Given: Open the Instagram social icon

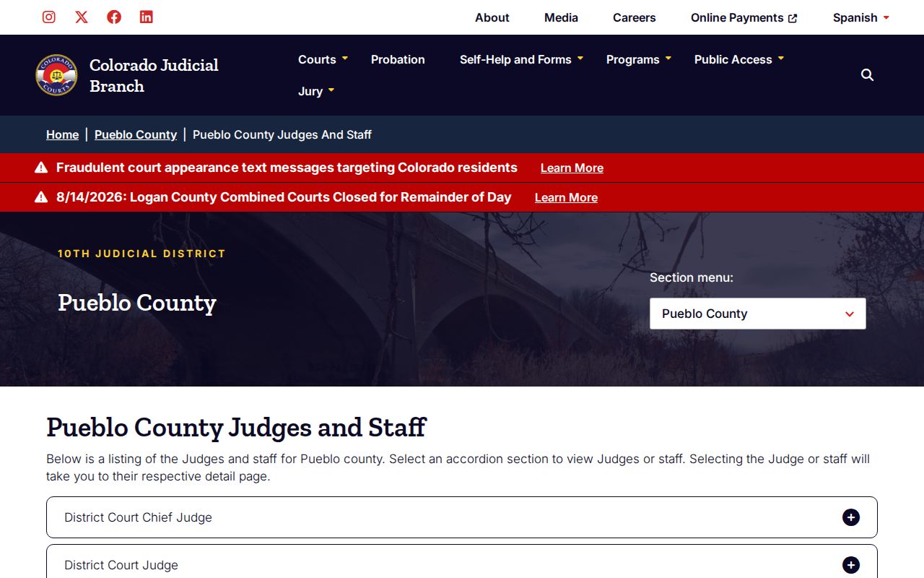Looking at the screenshot, I should coord(49,17).
